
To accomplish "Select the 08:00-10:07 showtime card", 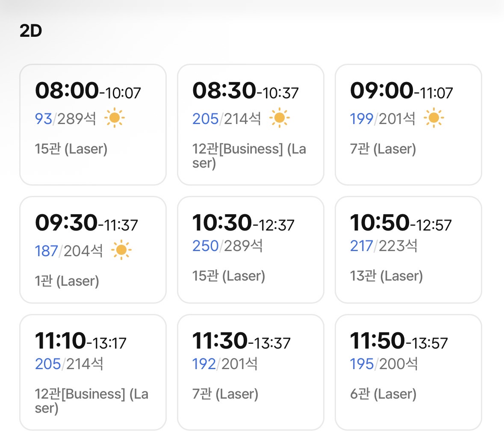I will [x=93, y=124].
